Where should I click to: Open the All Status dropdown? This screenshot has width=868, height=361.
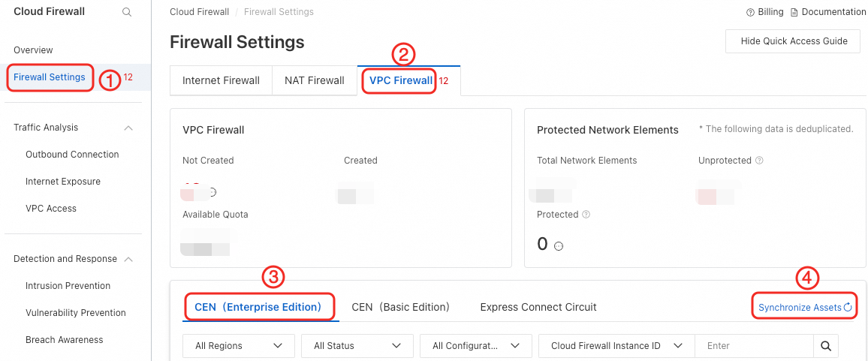pos(357,346)
